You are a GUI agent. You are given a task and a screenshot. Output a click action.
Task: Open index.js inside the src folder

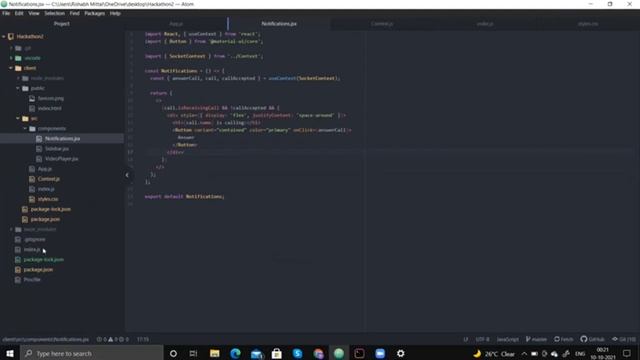(46, 189)
